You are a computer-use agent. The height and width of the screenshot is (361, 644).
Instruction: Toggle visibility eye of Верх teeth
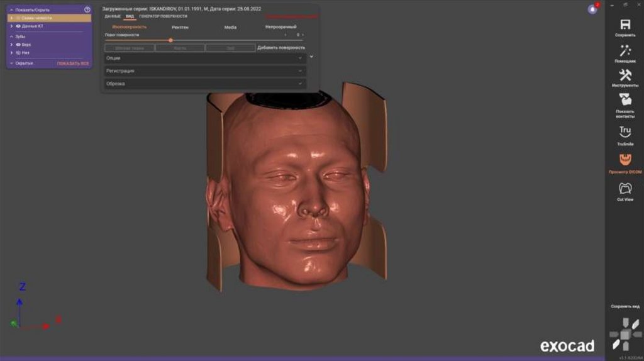click(18, 45)
